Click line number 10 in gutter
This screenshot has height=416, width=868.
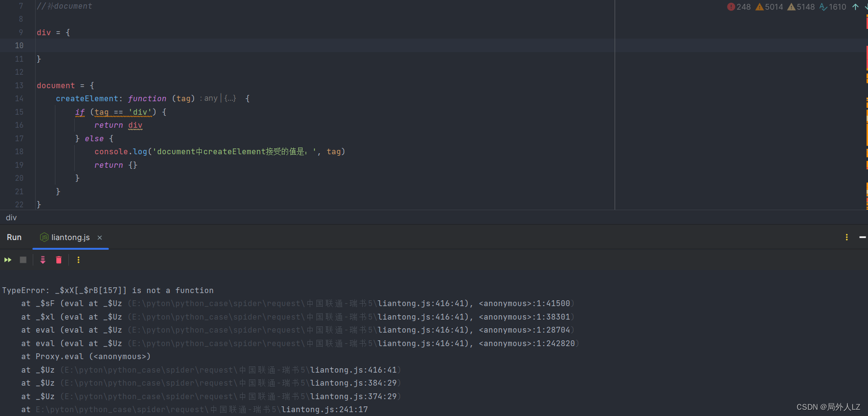pyautogui.click(x=19, y=45)
